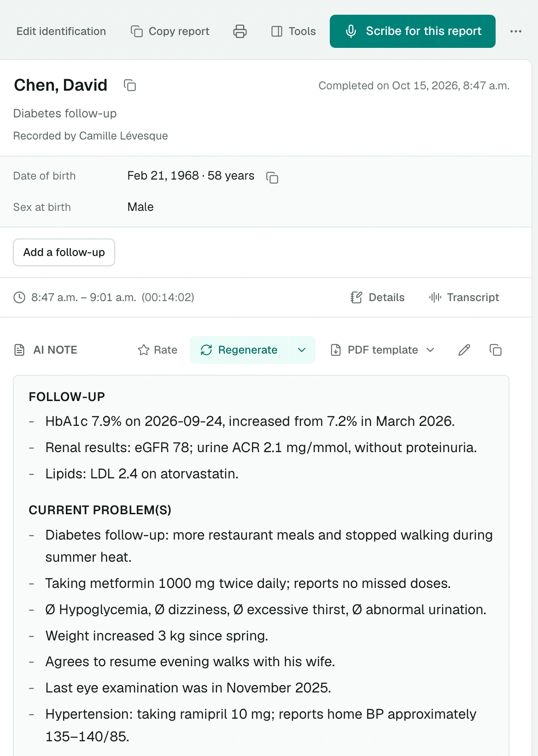This screenshot has width=538, height=756.
Task: Copy patient name Chen, David
Action: click(130, 85)
